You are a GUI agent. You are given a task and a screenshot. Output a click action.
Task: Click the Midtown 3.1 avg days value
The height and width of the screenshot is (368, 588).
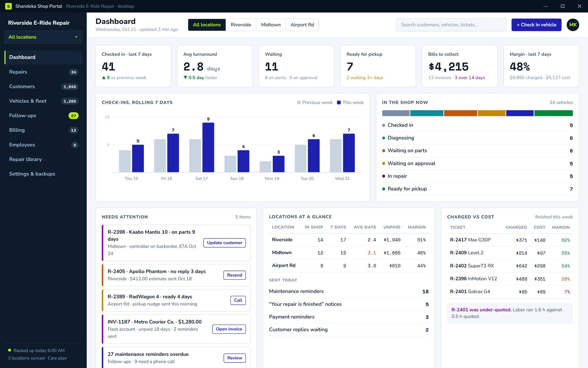[372, 253]
